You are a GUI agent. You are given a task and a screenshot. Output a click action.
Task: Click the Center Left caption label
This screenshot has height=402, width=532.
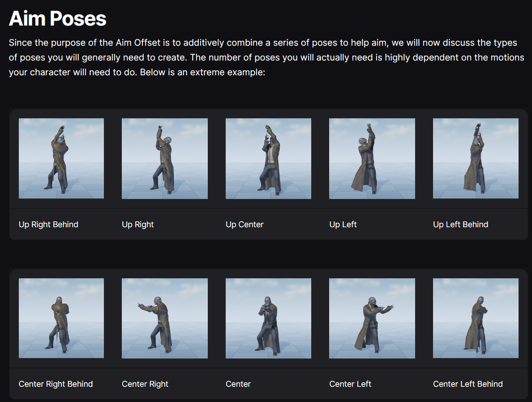tap(350, 384)
